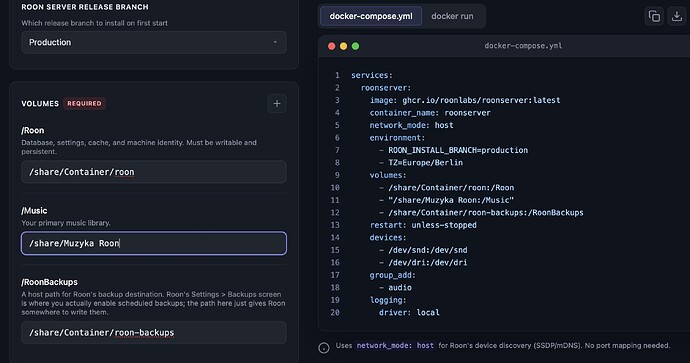This screenshot has height=363, width=690.
Task: Click the environment: key line
Action: click(397, 138)
